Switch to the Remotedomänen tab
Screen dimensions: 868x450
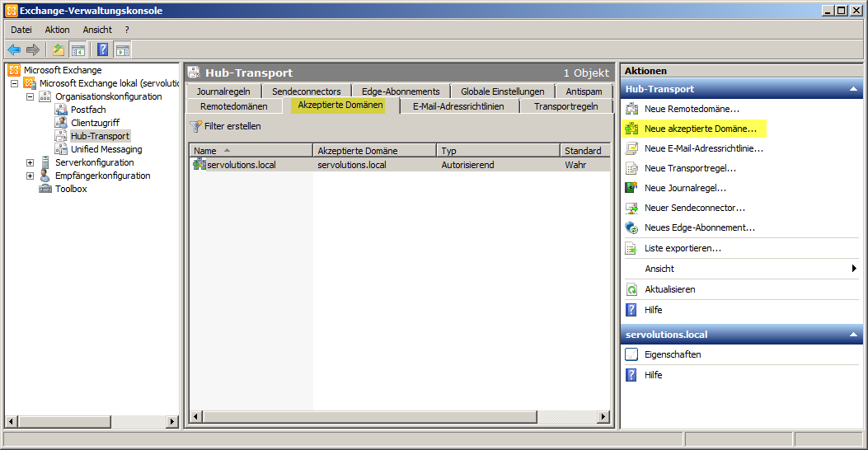pos(234,106)
